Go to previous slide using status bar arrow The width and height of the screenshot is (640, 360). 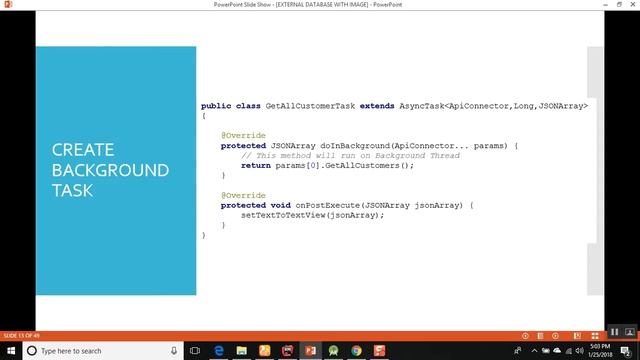click(x=525, y=336)
